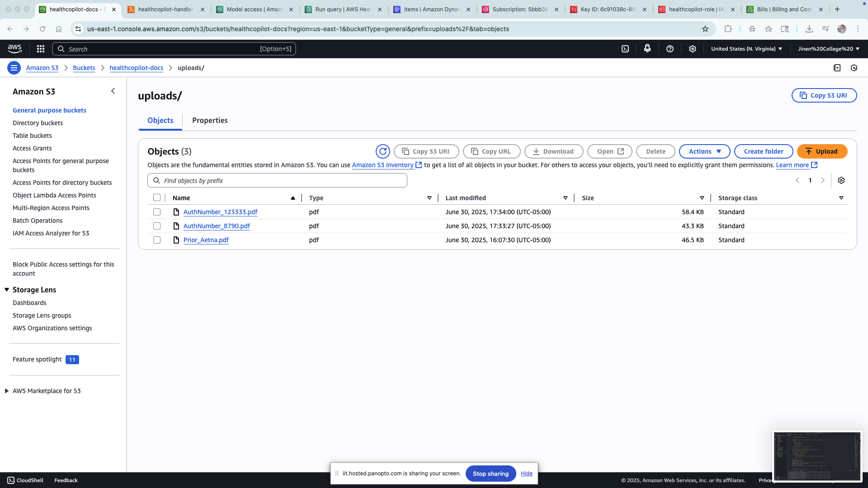Open the AuthNumber_8790.pdf link

point(217,226)
